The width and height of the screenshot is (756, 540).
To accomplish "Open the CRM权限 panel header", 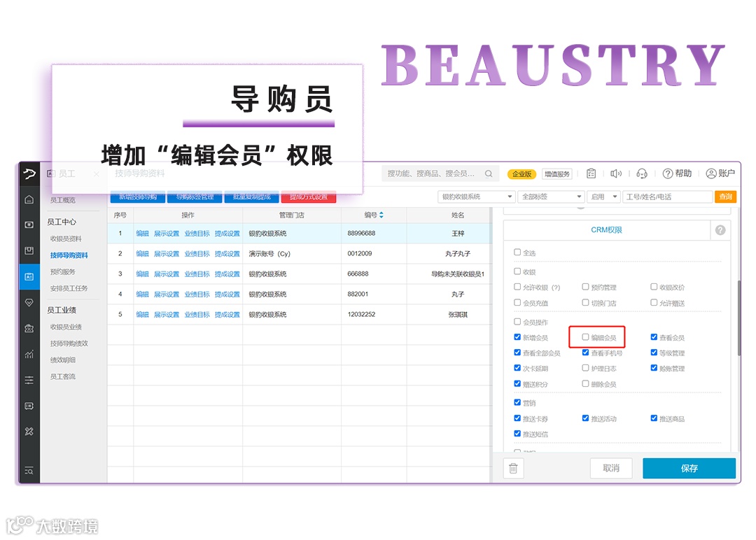I will coord(606,230).
